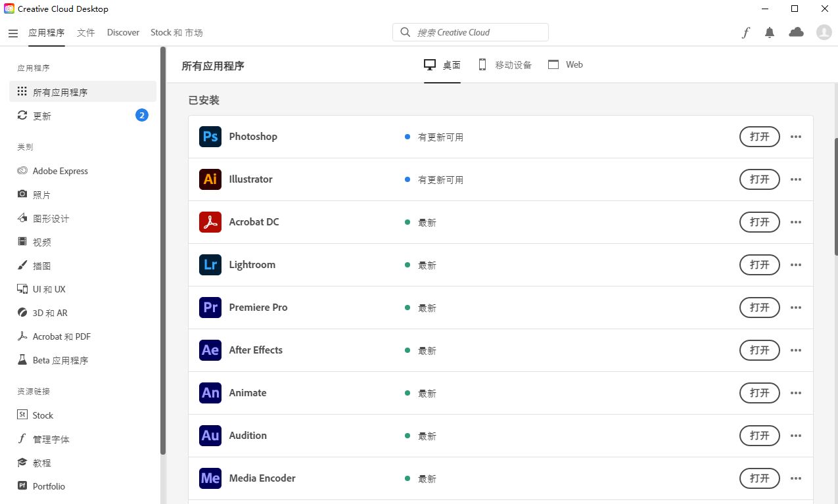Switch to the Web view tab

click(x=565, y=64)
